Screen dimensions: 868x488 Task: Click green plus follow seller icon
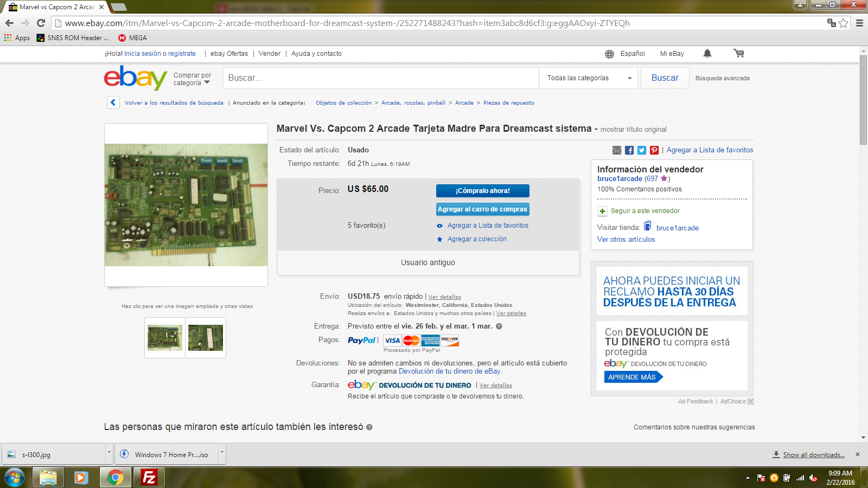pyautogui.click(x=602, y=211)
